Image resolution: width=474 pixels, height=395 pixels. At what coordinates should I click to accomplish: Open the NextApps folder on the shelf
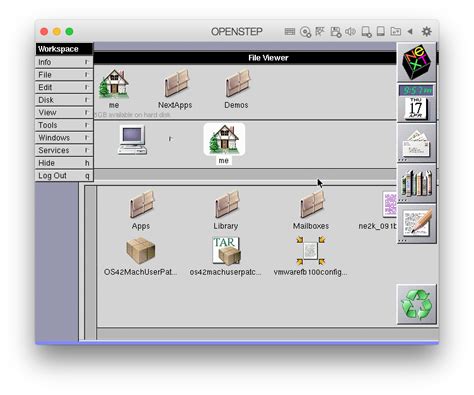(x=176, y=83)
